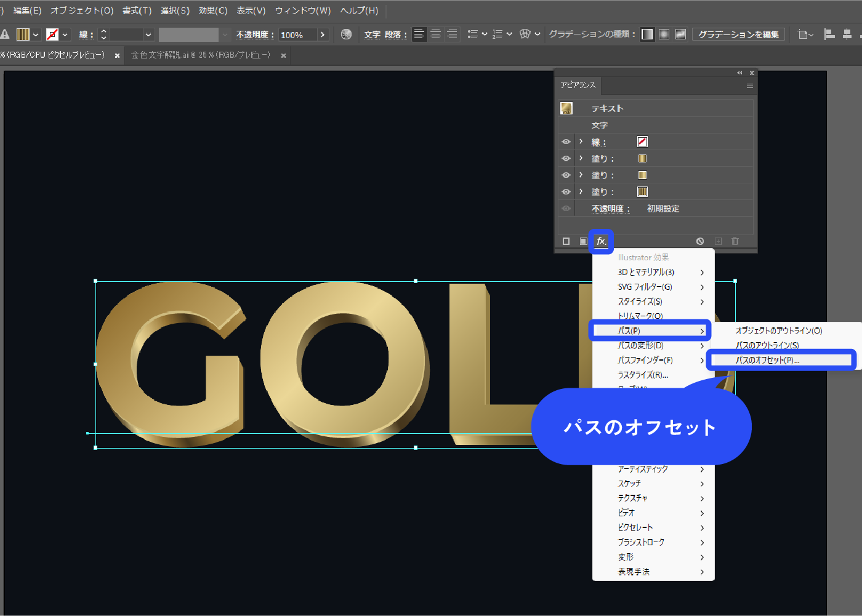The image size is (862, 616).
Task: Click the fx add new effect button
Action: pyautogui.click(x=601, y=241)
